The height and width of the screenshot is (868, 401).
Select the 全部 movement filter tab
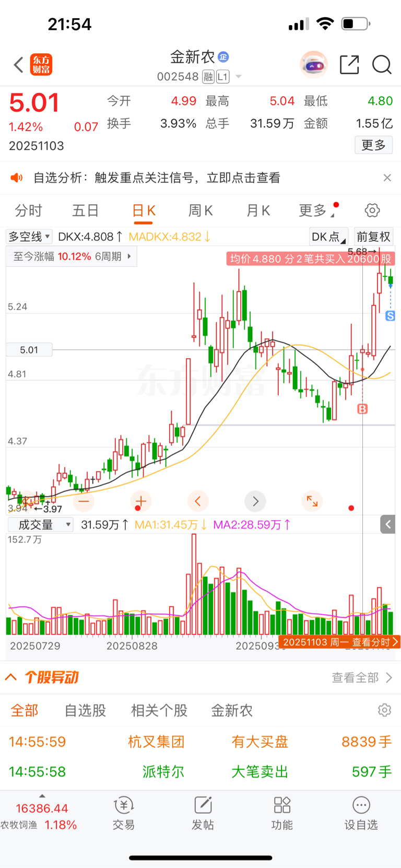point(25,710)
